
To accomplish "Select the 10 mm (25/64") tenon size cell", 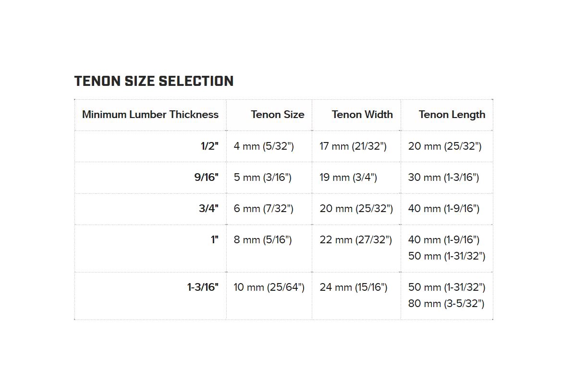I will (x=269, y=287).
